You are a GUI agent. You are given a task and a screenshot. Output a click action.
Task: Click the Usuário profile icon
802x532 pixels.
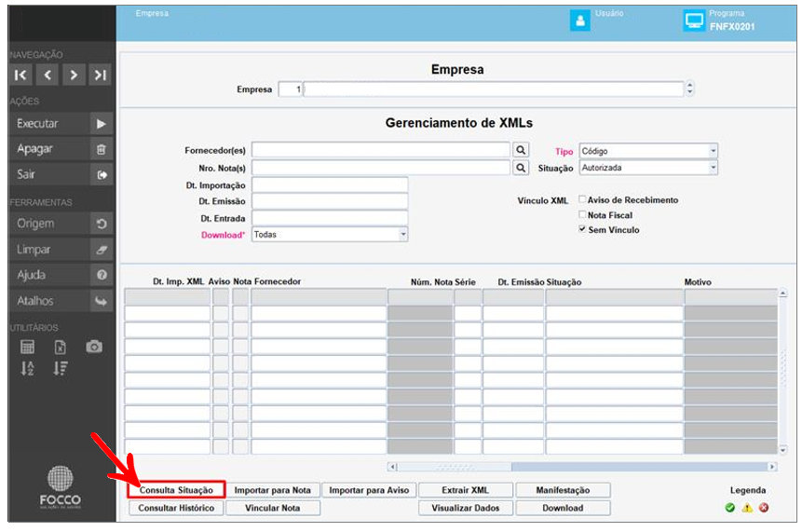tap(580, 20)
